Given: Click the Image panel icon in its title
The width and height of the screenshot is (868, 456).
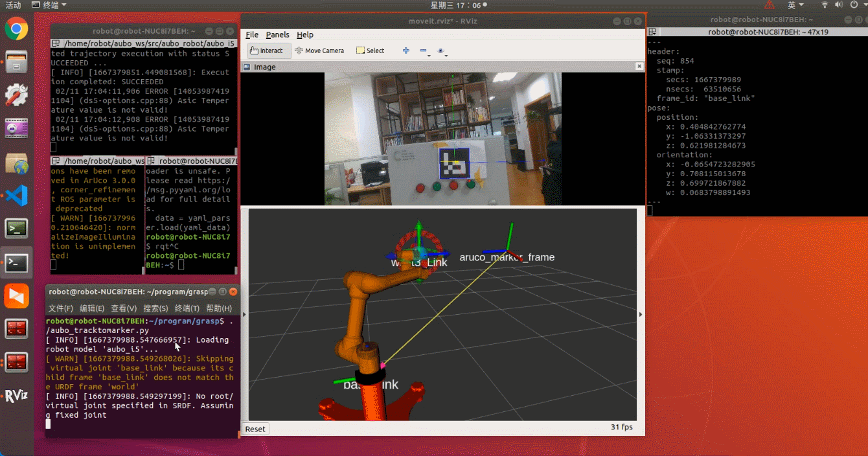Looking at the screenshot, I should tap(247, 67).
